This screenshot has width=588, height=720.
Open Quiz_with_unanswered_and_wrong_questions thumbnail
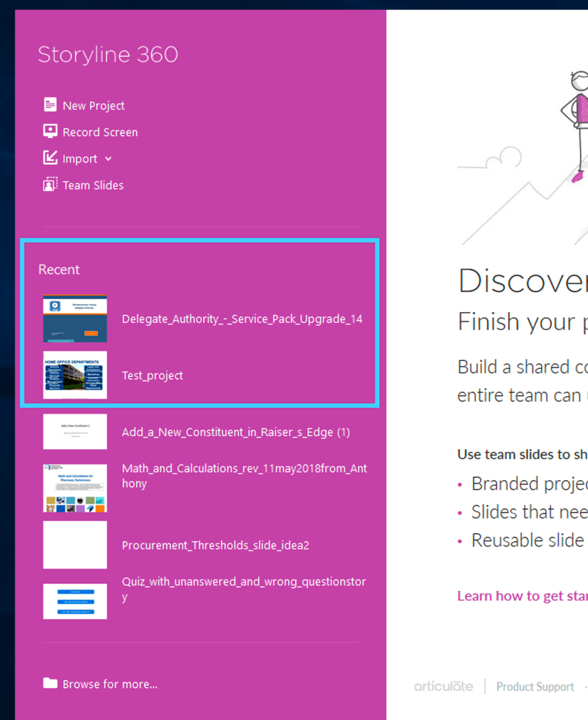[x=75, y=601]
